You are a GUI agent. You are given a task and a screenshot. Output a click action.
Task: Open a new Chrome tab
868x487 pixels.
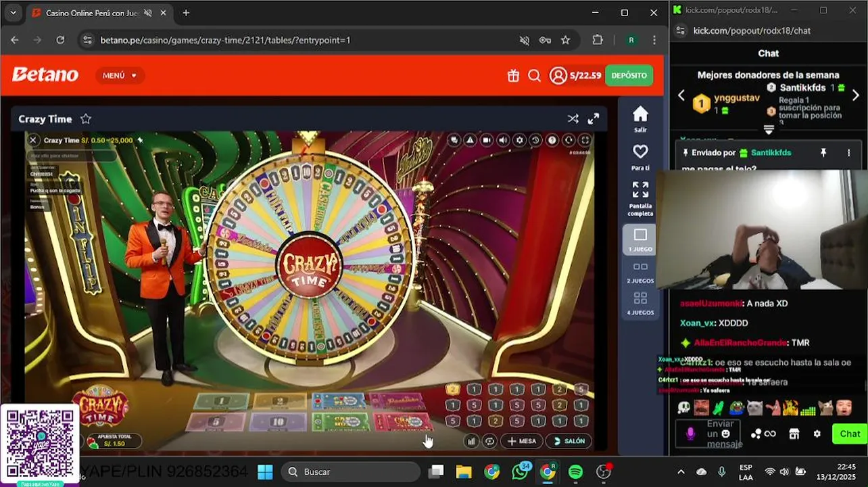(x=186, y=12)
